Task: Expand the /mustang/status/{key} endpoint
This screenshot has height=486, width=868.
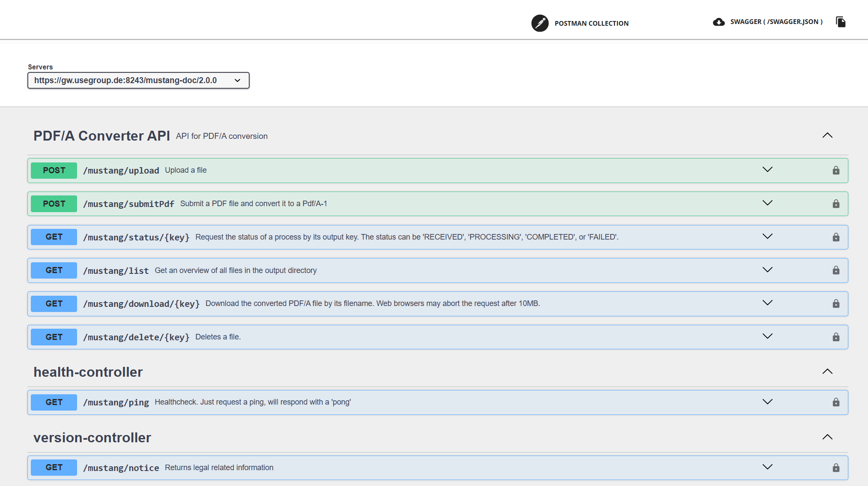Action: coord(767,236)
